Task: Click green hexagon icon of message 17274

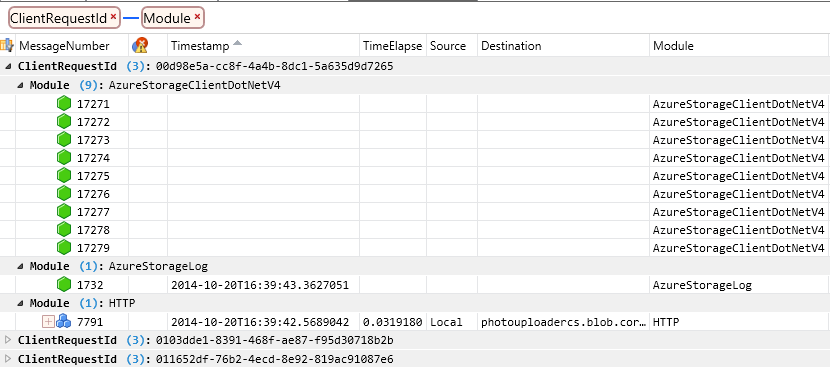Action: [64, 158]
